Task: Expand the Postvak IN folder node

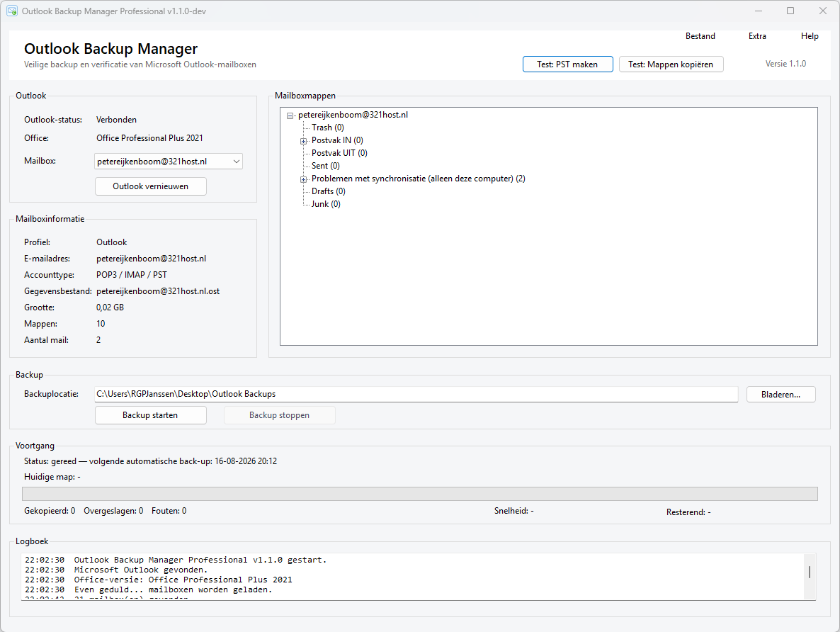Action: [x=303, y=141]
